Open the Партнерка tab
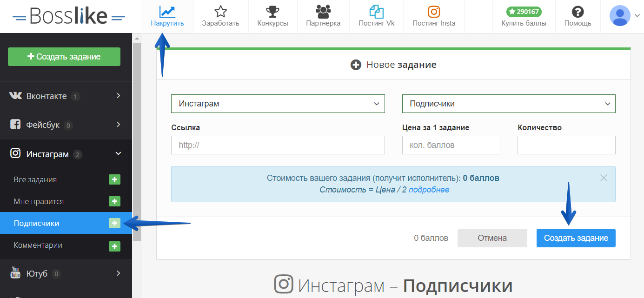The image size is (644, 298). coord(323,17)
